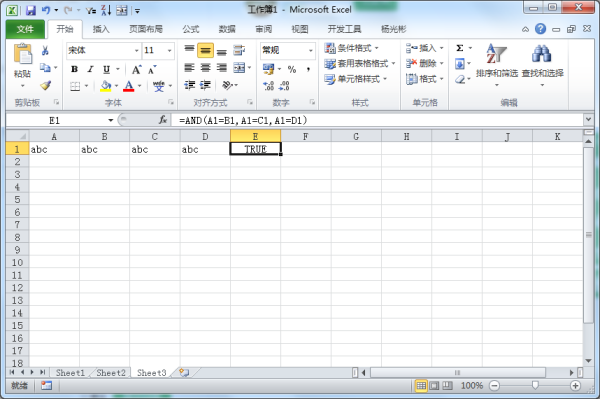This screenshot has width=600, height=399.
Task: Open the Name Box dropdown arrow
Action: (111, 121)
